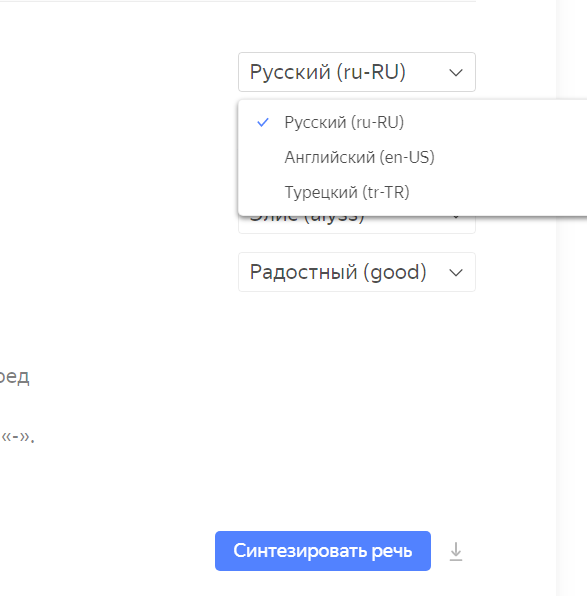
Task: Click the Русский (ru-RU) language field text
Action: 328,72
